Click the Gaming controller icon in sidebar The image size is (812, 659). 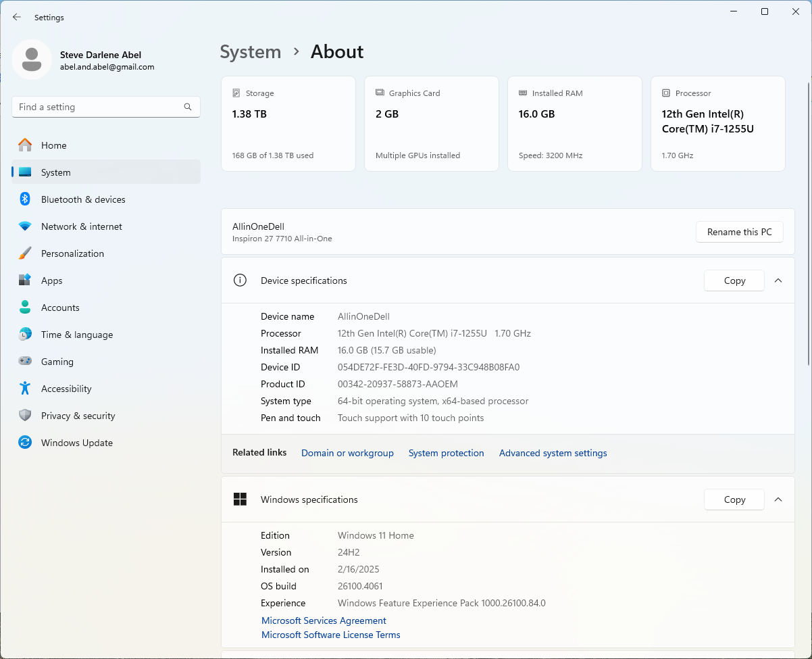coord(25,362)
